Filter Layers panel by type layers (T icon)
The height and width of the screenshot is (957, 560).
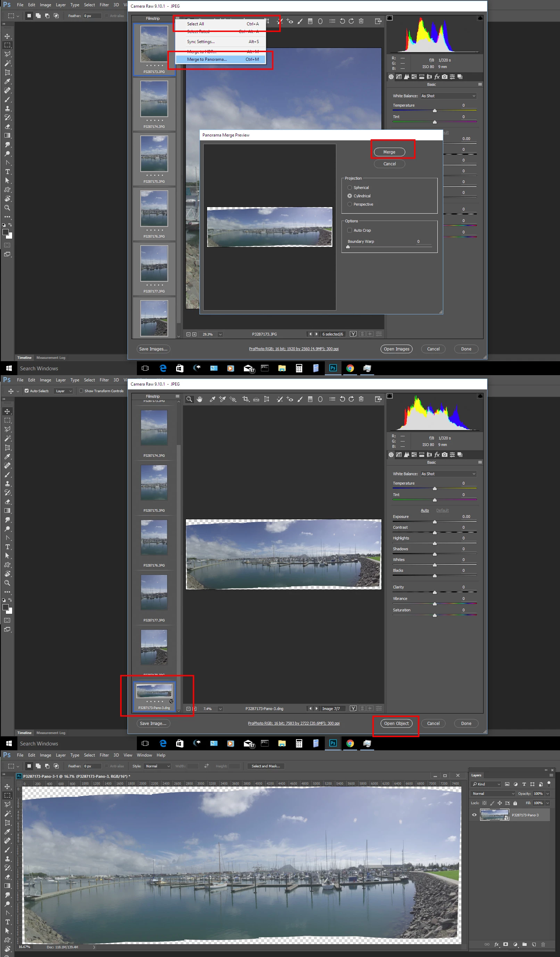tap(524, 784)
